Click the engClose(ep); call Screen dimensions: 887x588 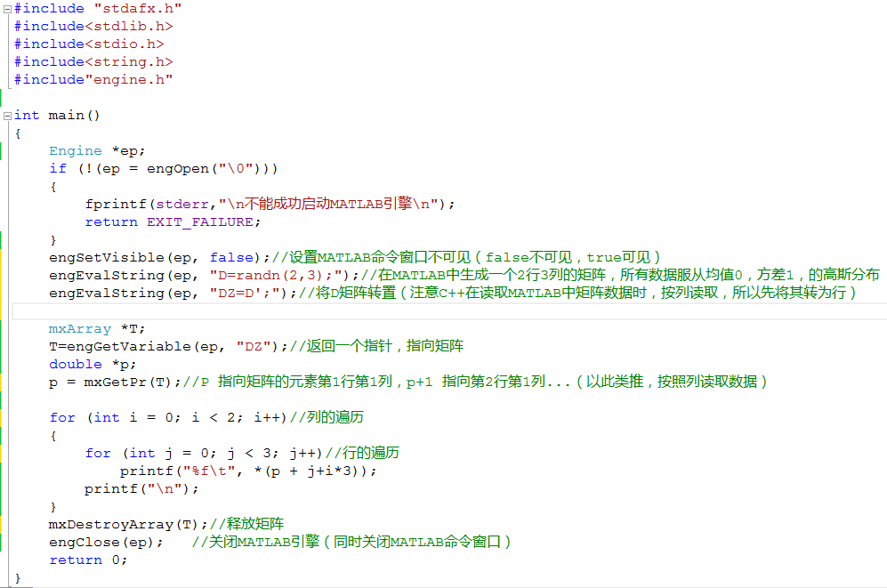106,543
